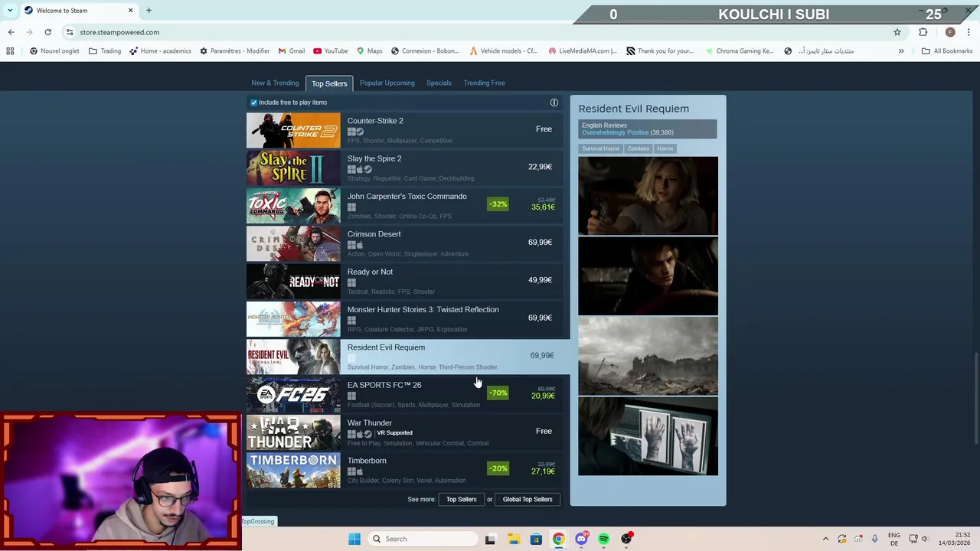
Task: Open the Trending Free tab
Action: pos(484,83)
